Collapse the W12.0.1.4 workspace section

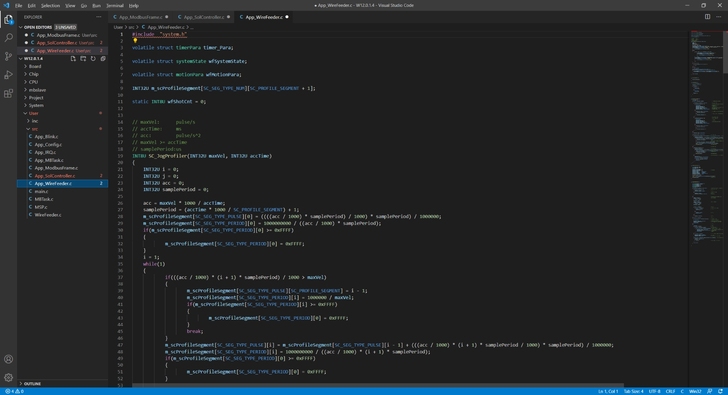(x=21, y=58)
